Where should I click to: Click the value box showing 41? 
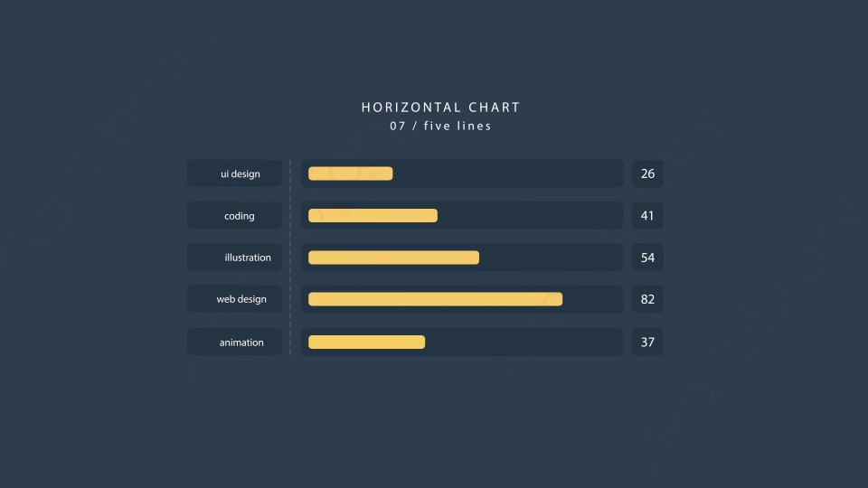click(647, 215)
